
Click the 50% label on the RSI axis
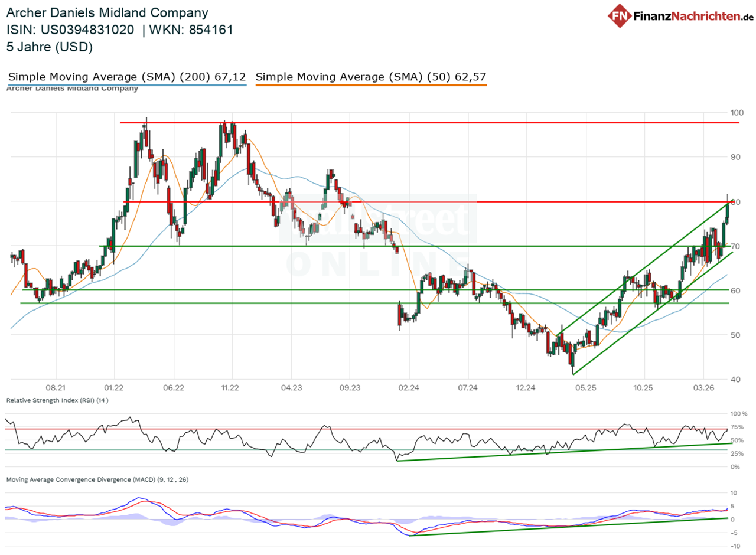(x=738, y=440)
